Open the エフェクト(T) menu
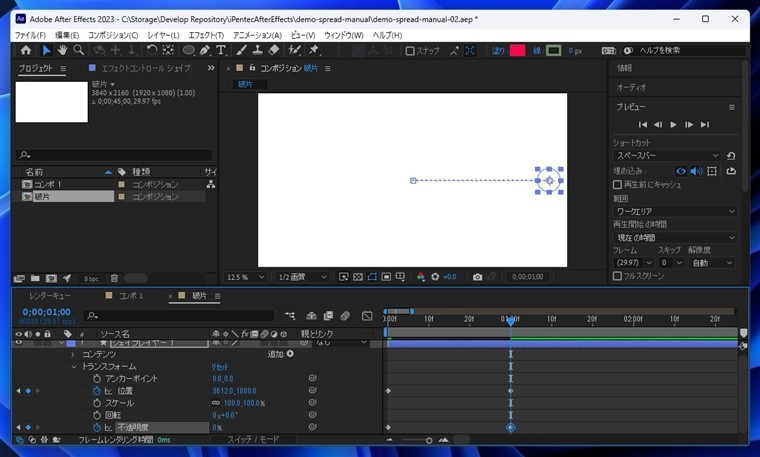This screenshot has width=760, height=457. pyautogui.click(x=206, y=35)
